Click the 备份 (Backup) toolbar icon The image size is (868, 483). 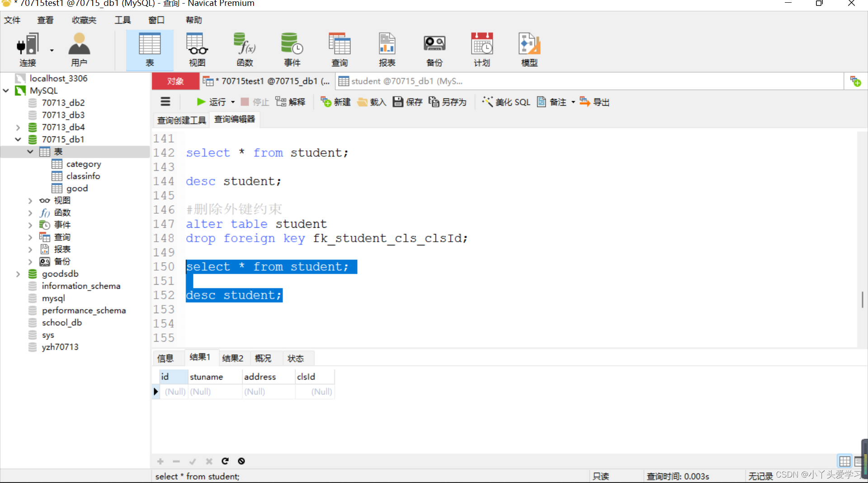(x=434, y=50)
